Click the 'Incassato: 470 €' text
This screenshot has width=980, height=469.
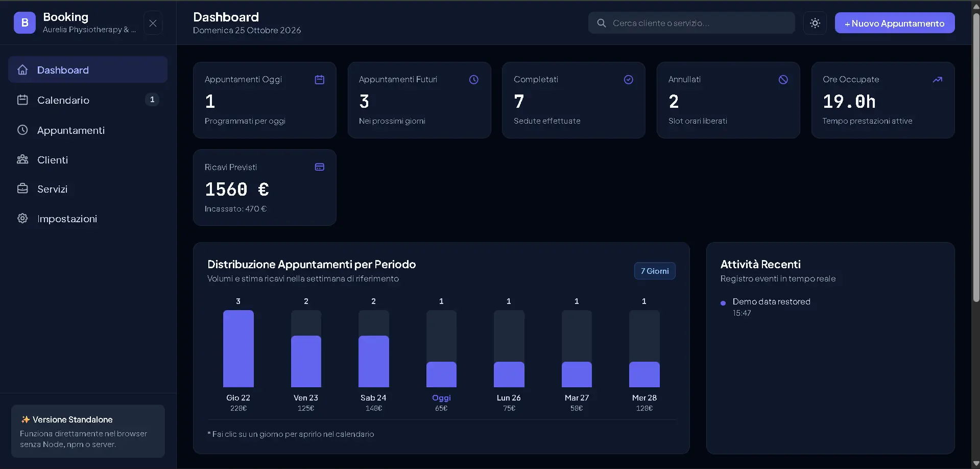[235, 209]
